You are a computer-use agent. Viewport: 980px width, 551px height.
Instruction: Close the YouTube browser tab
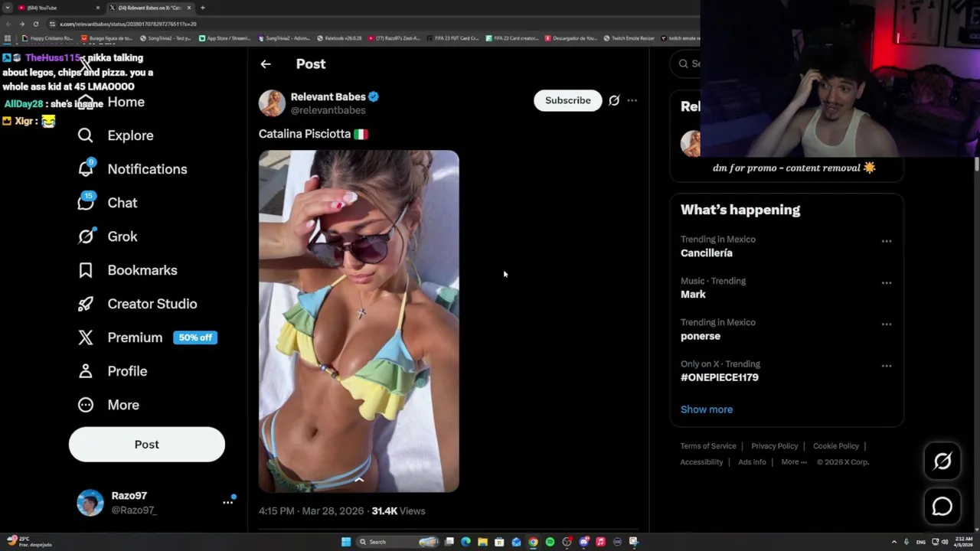click(98, 8)
